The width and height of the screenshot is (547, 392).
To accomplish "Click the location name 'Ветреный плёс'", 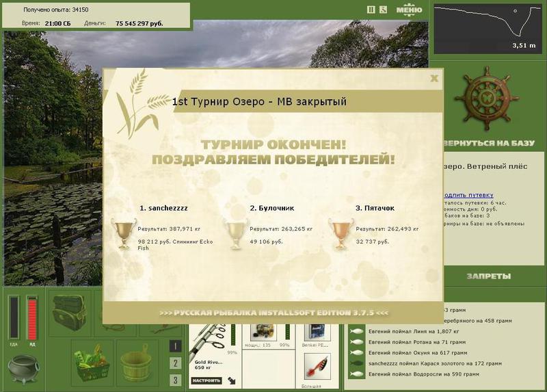I will 497,166.
